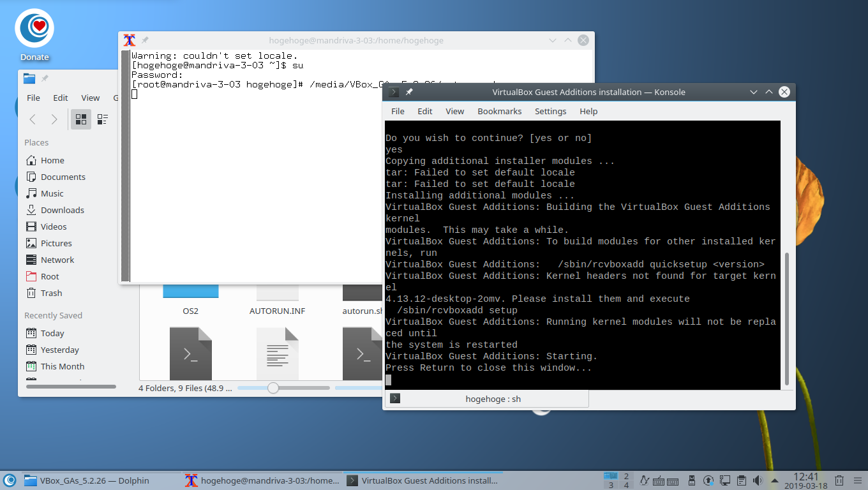Switch to virtual desktop 3
The width and height of the screenshot is (868, 490).
pyautogui.click(x=611, y=485)
